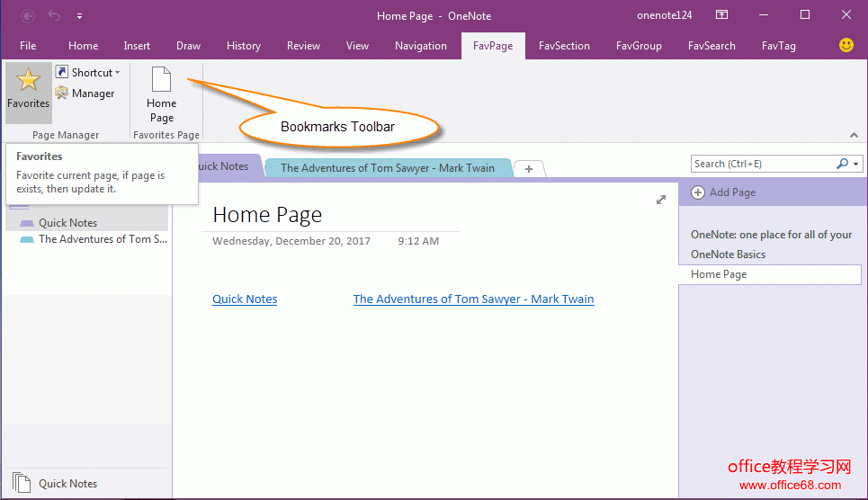Switch to the FavGroup ribbon tab
The width and height of the screenshot is (868, 500).
pyautogui.click(x=639, y=46)
